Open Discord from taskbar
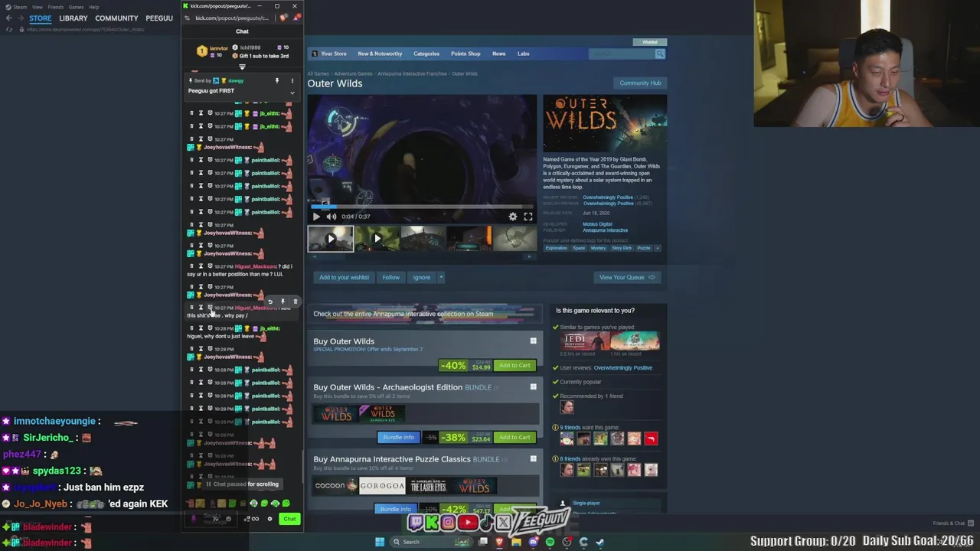The height and width of the screenshot is (551, 980). point(534,542)
